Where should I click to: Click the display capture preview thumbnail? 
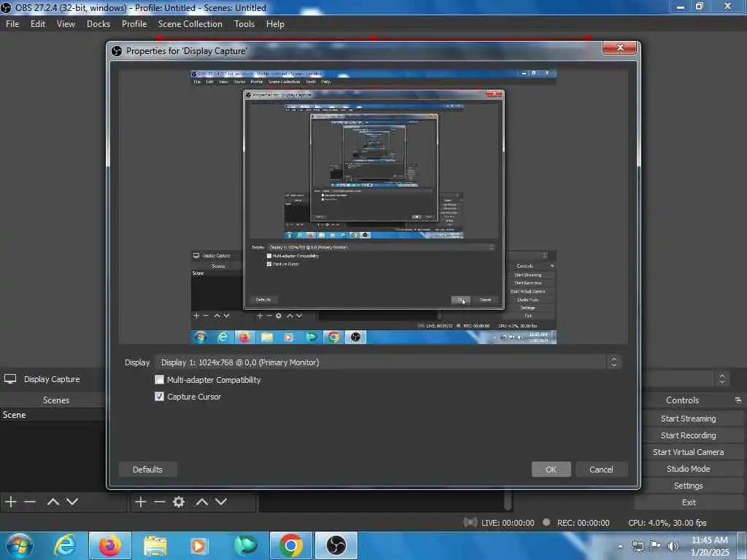click(x=373, y=206)
